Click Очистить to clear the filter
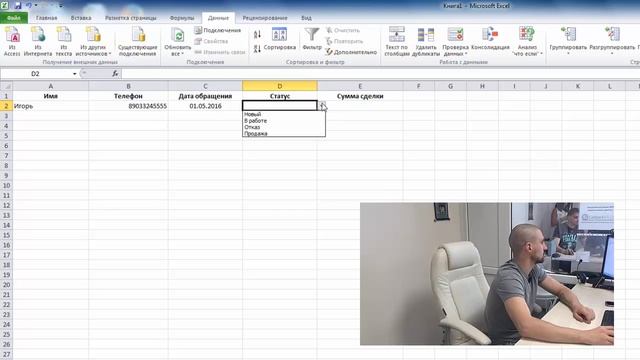 [343, 30]
